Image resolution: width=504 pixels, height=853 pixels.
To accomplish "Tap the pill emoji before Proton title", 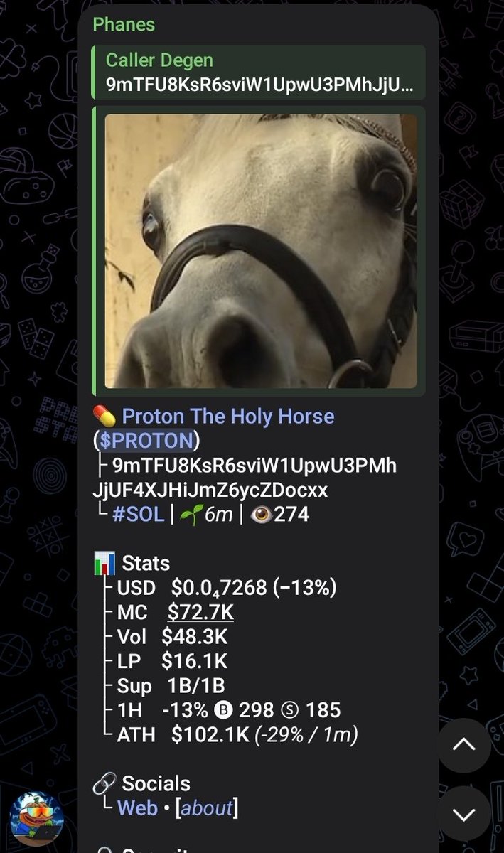I will coord(104,416).
